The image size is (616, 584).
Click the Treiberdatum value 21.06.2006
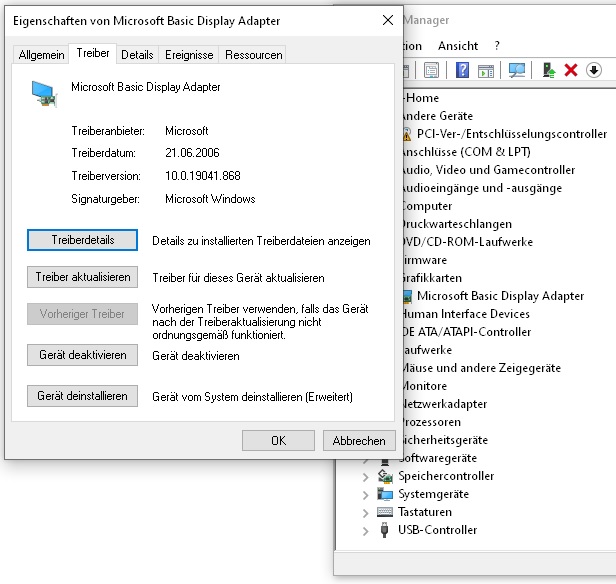click(x=192, y=152)
